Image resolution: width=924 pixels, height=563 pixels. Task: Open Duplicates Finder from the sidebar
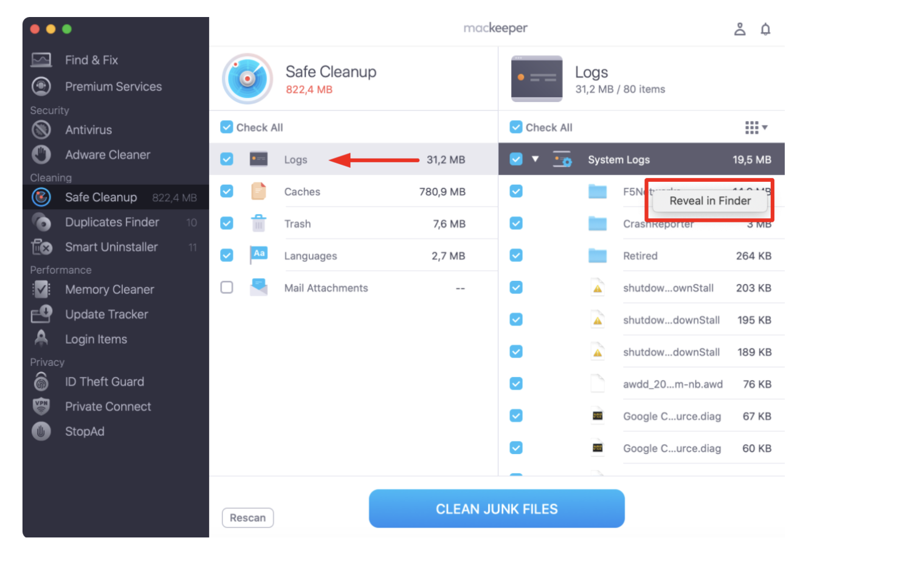[112, 222]
